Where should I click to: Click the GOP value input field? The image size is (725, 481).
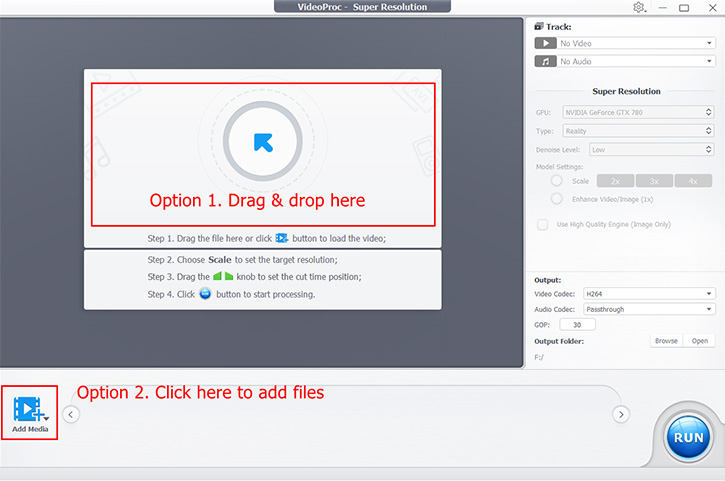pos(577,325)
